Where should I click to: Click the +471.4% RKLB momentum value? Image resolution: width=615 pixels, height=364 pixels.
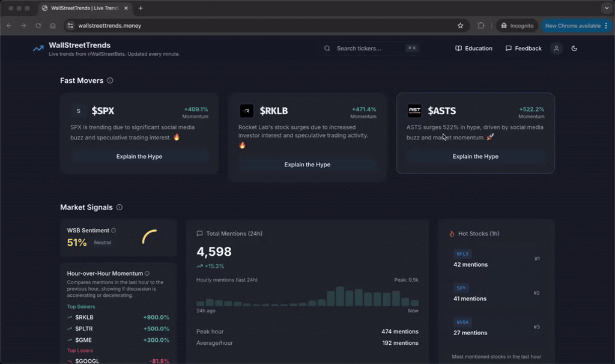click(x=364, y=109)
